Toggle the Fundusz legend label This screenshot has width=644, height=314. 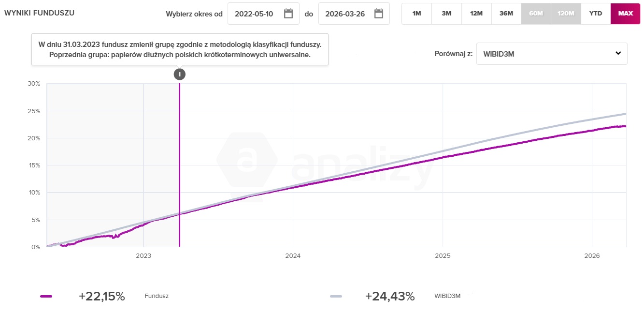point(157,297)
